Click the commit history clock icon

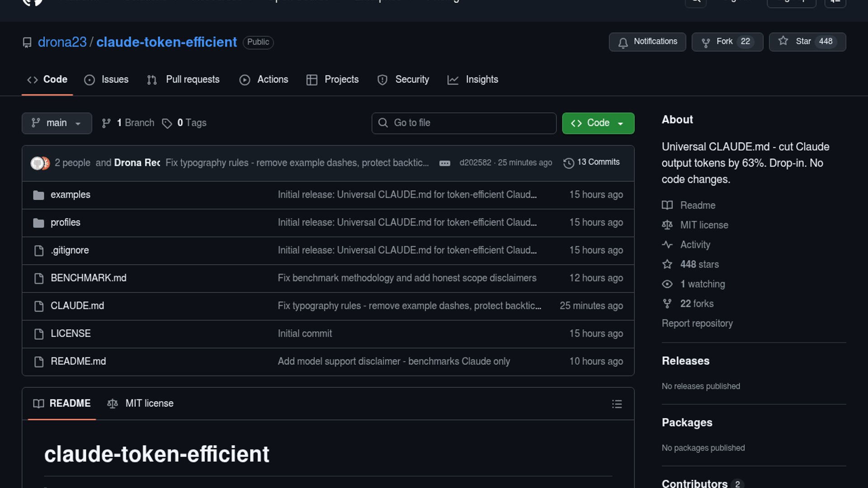[x=568, y=163]
